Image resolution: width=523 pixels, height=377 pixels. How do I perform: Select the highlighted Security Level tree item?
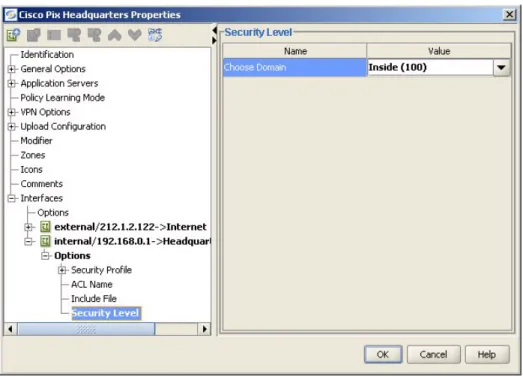106,313
